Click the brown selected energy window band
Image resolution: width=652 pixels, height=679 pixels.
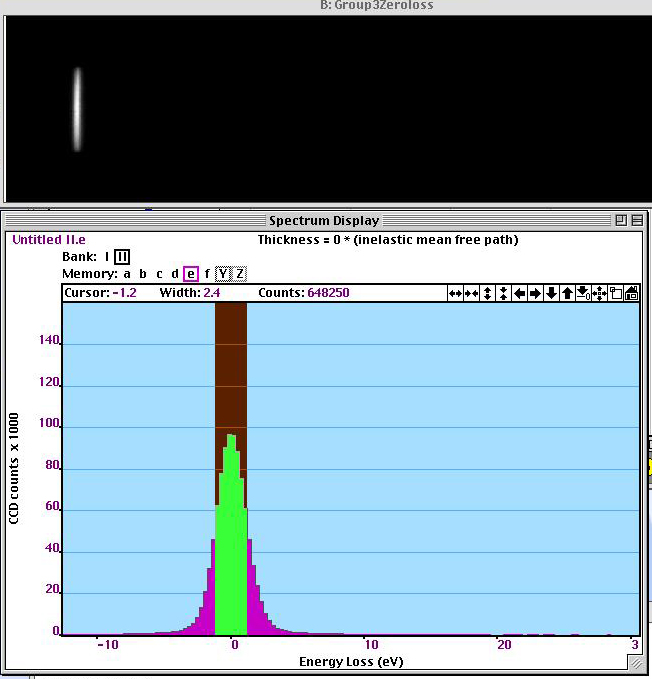pos(231,368)
